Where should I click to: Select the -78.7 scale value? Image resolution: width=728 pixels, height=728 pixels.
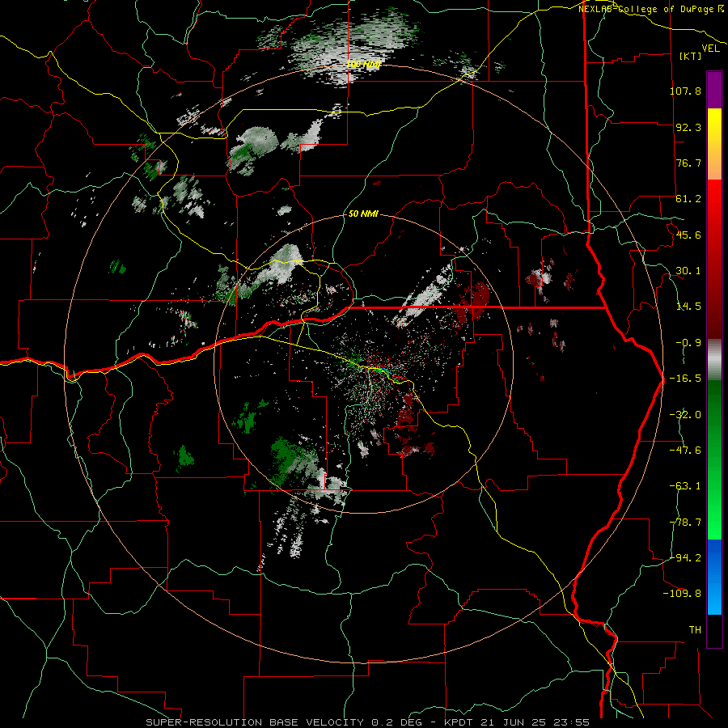(685, 523)
